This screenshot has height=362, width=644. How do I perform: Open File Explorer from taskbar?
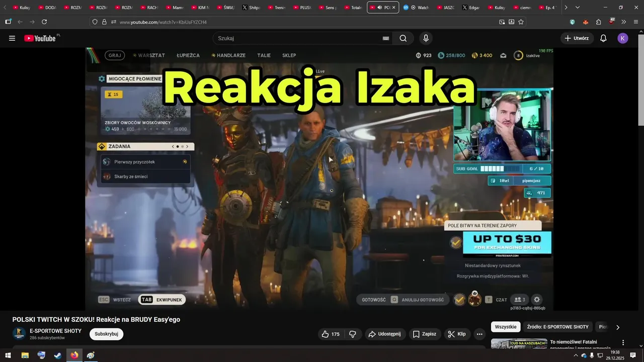[25, 355]
